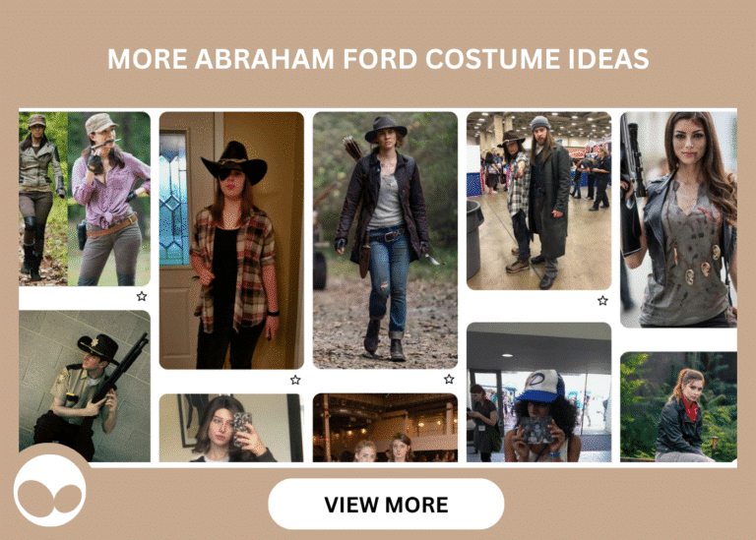Star the two-women military costume photo
756x540 pixels.
pyautogui.click(x=142, y=296)
